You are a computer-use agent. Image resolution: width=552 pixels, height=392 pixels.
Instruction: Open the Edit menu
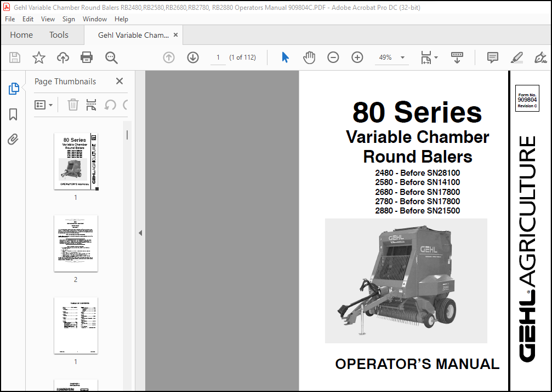[x=28, y=19]
